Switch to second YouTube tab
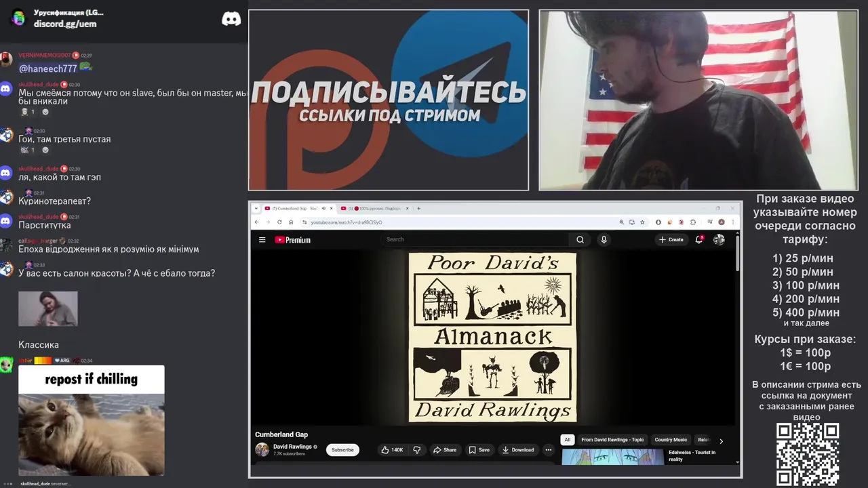This screenshot has width=868, height=488. click(374, 209)
